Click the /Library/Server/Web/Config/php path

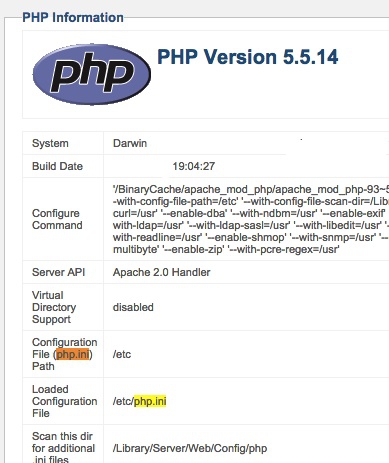click(x=190, y=448)
